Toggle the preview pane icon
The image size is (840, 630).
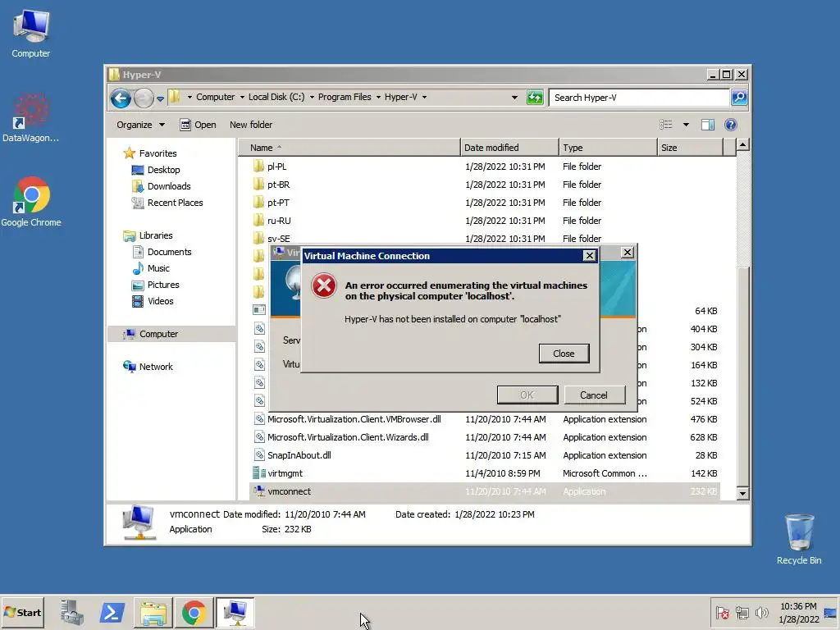pyautogui.click(x=708, y=125)
